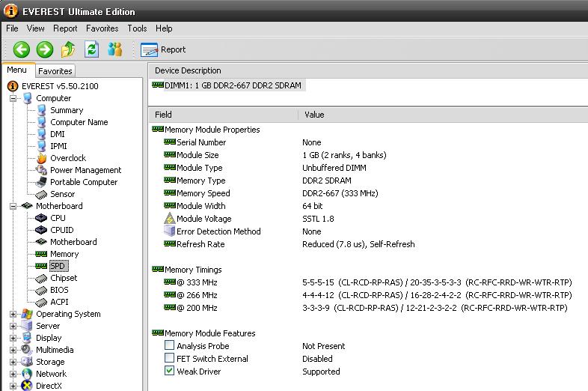Select Computer Name in the tree

pos(79,122)
